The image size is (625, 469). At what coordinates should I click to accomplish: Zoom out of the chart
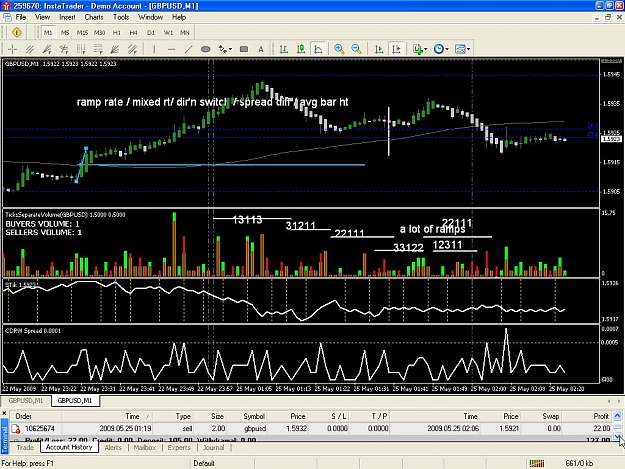coord(356,49)
